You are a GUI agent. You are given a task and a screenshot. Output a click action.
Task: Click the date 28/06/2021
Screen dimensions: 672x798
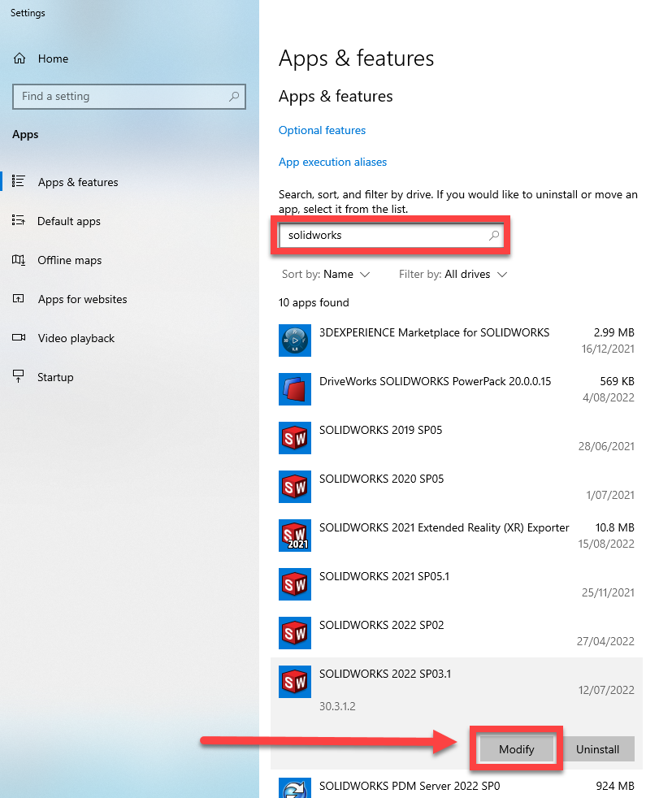click(x=606, y=446)
